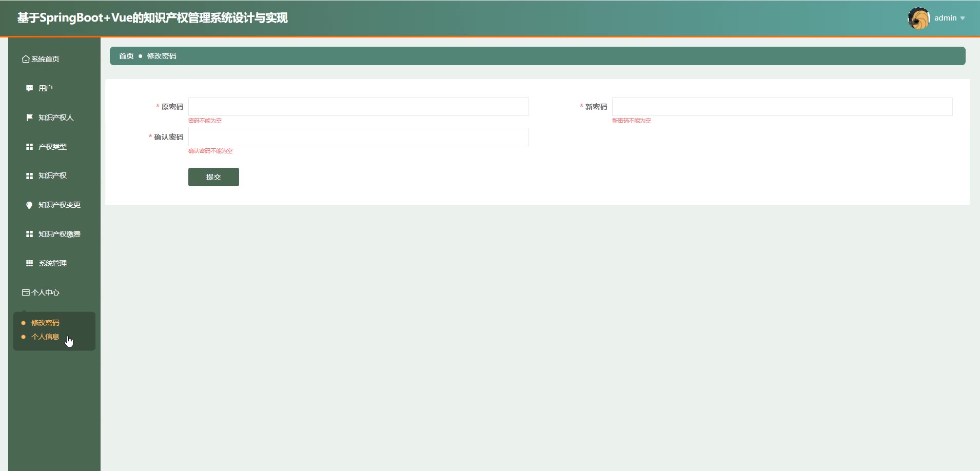The image size is (980, 471).
Task: Click the admin avatar image
Action: click(x=918, y=18)
